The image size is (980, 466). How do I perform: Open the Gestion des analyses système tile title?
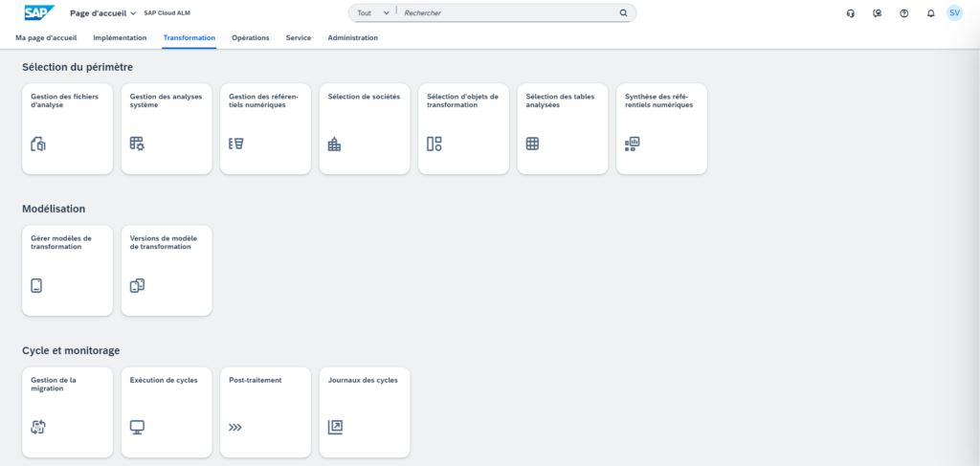click(x=166, y=100)
